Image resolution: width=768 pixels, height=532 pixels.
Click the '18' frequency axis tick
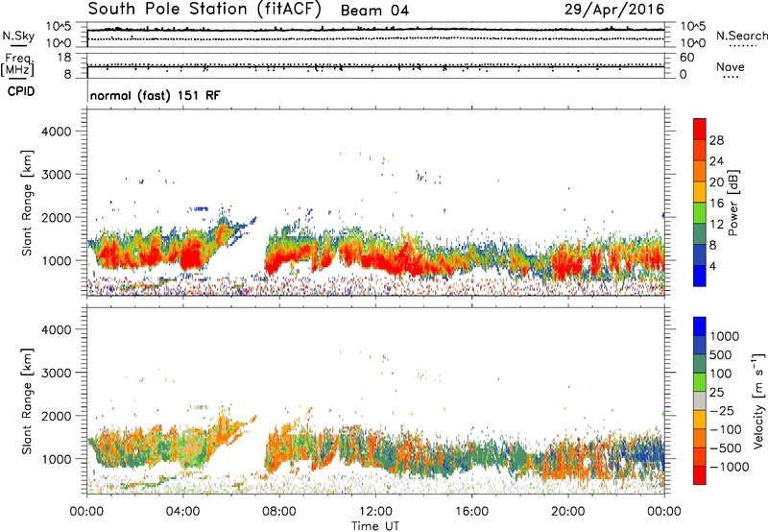[x=64, y=58]
